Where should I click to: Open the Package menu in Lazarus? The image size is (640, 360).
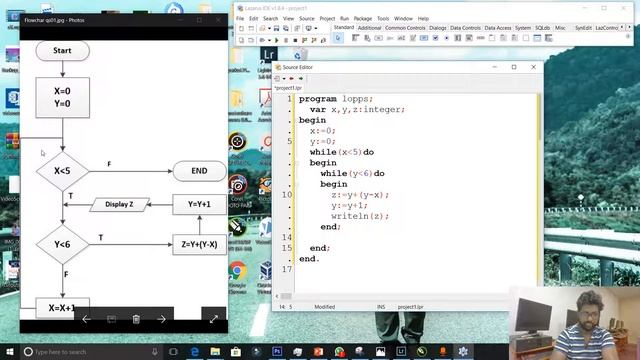(362, 19)
